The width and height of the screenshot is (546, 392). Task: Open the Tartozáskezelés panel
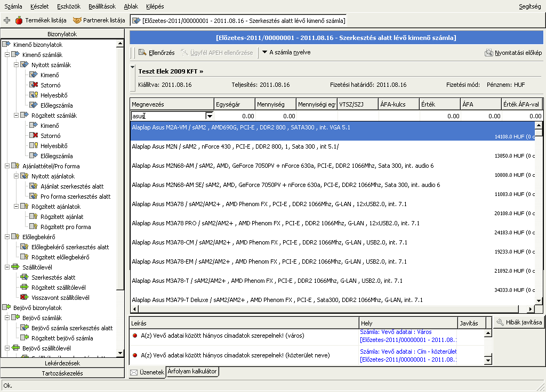tap(62, 373)
